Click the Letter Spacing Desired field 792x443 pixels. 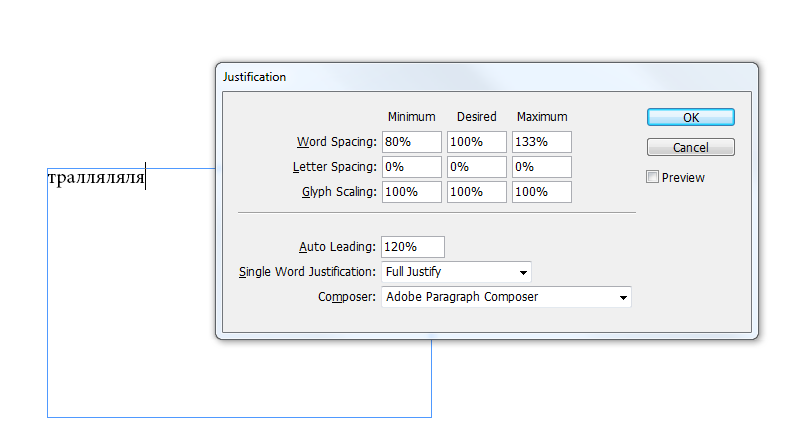tap(476, 167)
